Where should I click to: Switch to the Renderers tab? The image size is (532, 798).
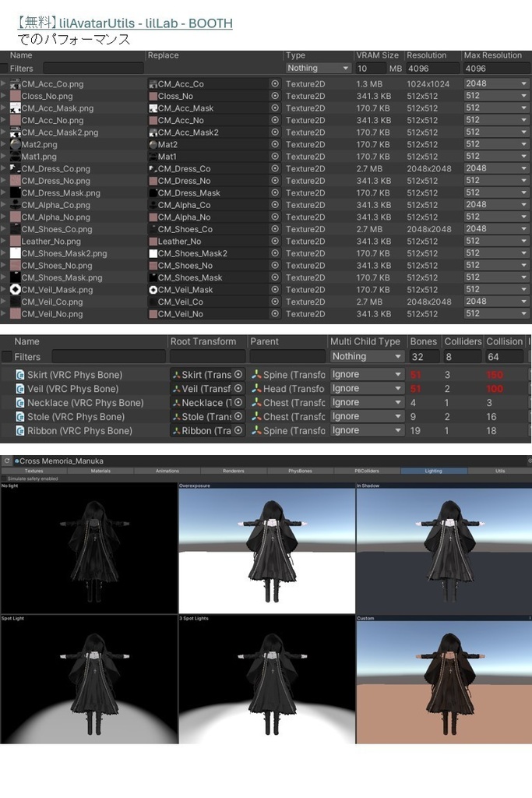tap(234, 471)
